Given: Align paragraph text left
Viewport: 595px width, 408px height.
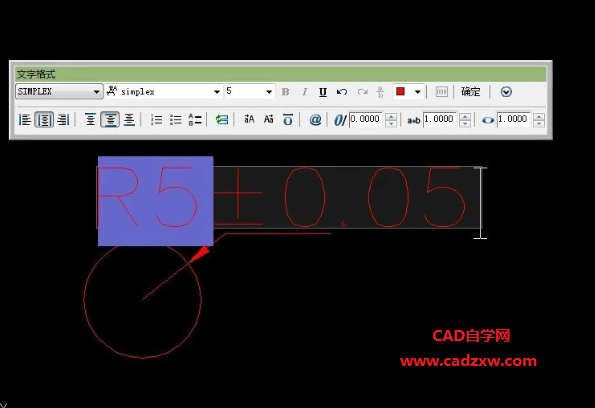Looking at the screenshot, I should coord(25,120).
